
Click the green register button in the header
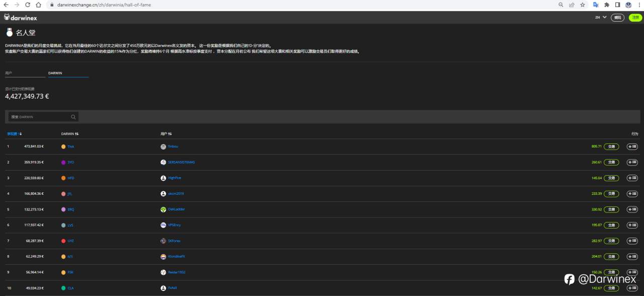tap(635, 18)
